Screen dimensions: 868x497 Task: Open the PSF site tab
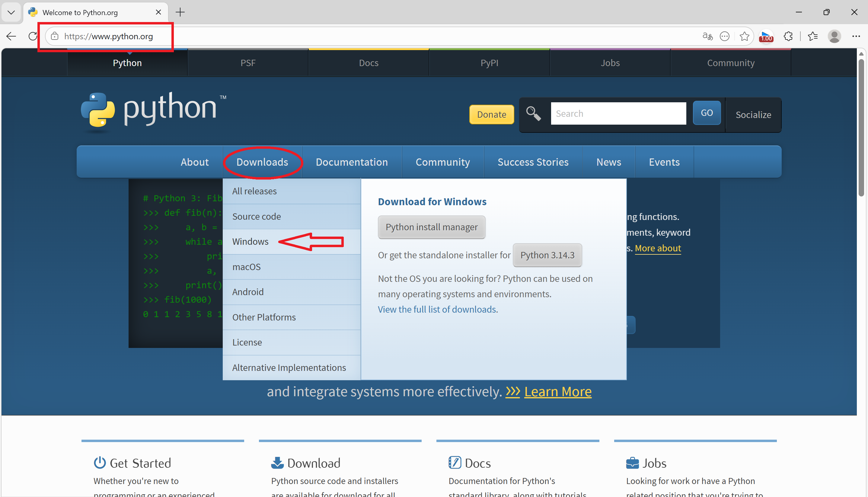[248, 63]
